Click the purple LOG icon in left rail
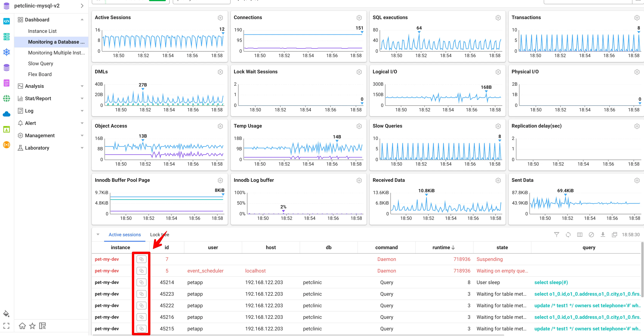644x336 pixels. (x=7, y=83)
